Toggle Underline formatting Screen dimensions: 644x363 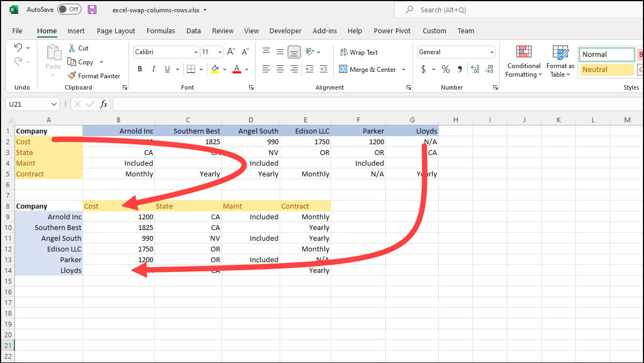167,69
